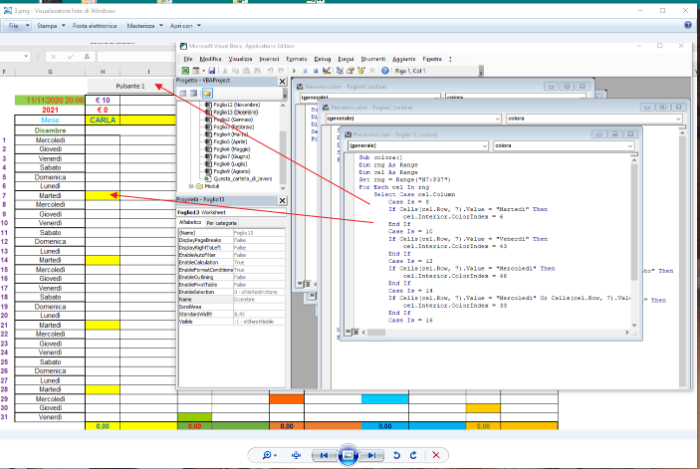The width and height of the screenshot is (700, 469).
Task: Expand the Moduli folder in project tree
Action: coord(191,186)
